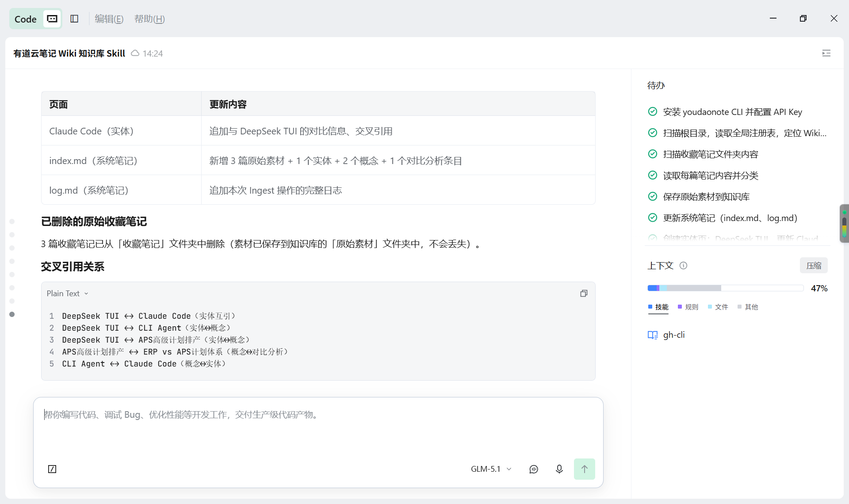
Task: Click the title 有道云笔记 Wiki 知识库 Skill
Action: tap(69, 53)
